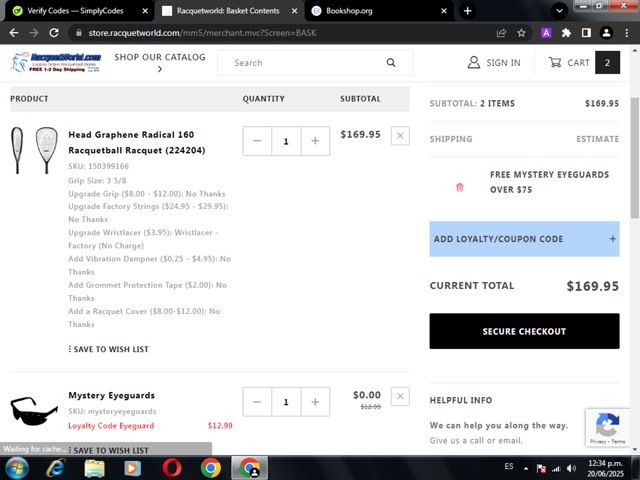
Task: Save the racquet to wish list
Action: click(109, 349)
